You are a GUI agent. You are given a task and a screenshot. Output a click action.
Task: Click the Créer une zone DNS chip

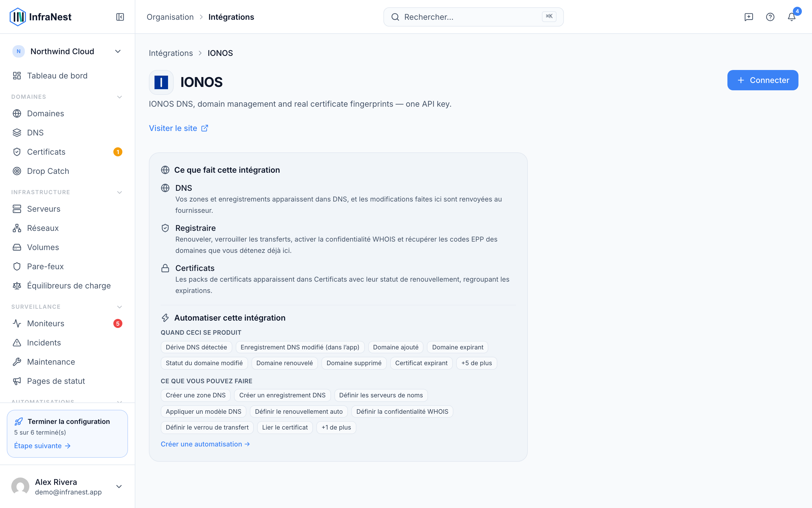[196, 395]
